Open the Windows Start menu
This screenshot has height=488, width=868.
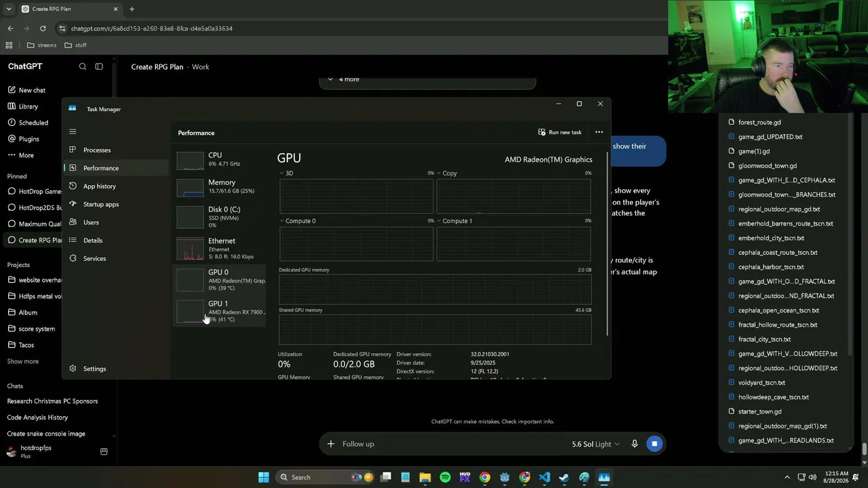264,477
